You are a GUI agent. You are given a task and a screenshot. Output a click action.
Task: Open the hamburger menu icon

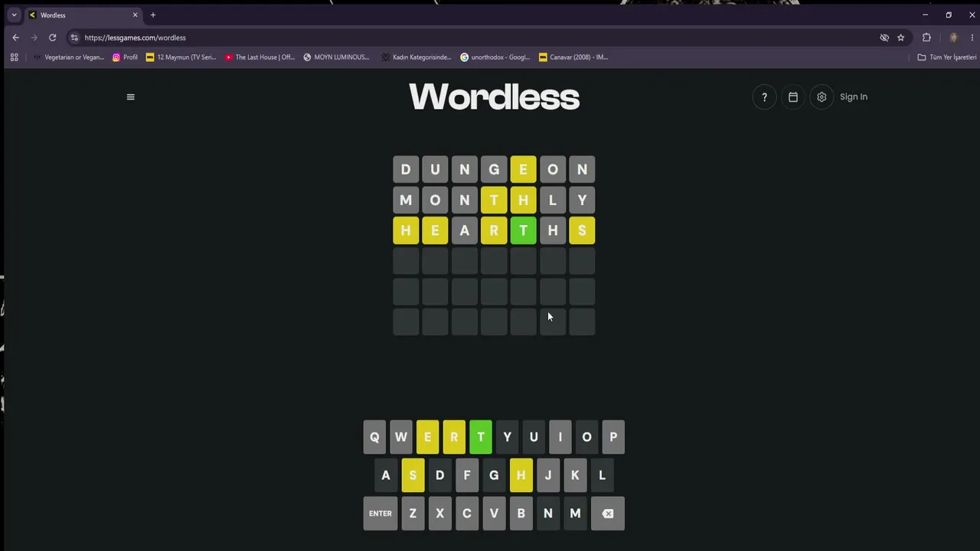130,97
